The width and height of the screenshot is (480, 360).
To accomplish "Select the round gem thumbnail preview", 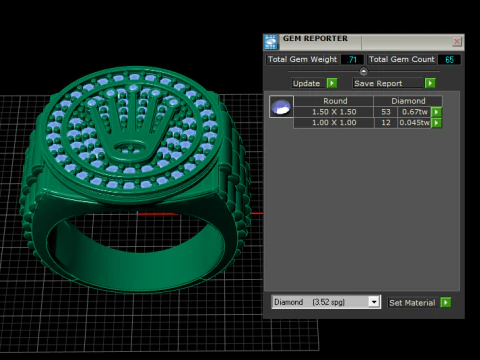I will 281,107.
